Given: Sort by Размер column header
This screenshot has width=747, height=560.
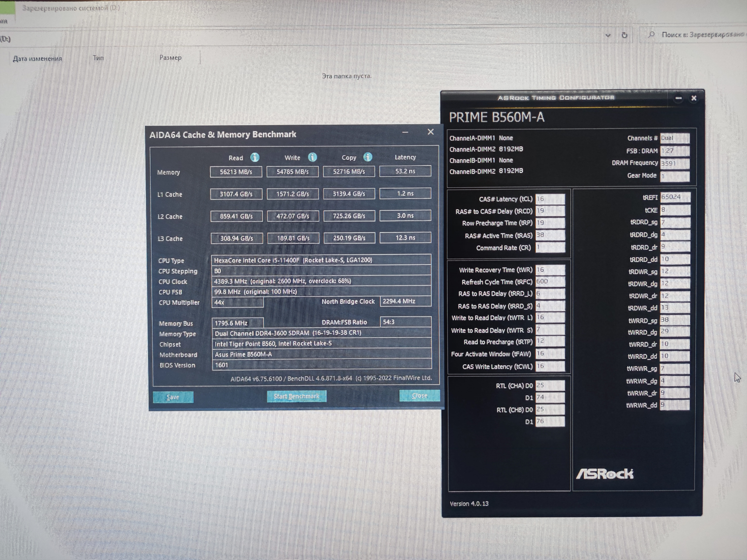Looking at the screenshot, I should 170,58.
